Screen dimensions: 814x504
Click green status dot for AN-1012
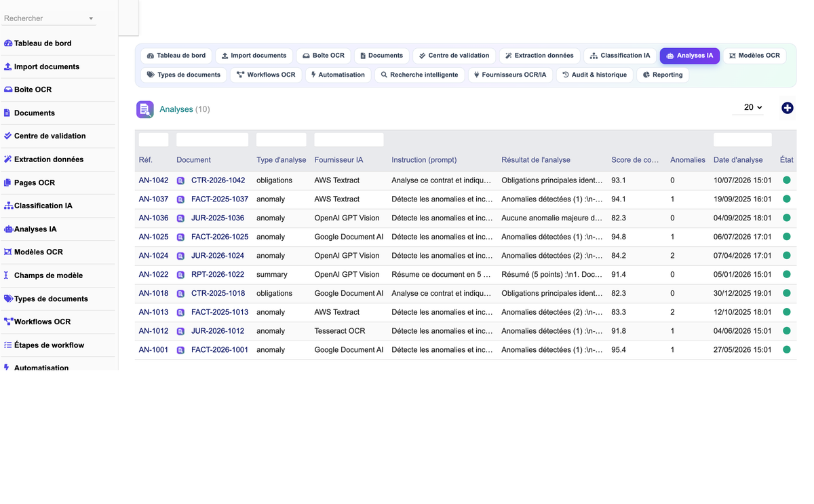pos(787,331)
